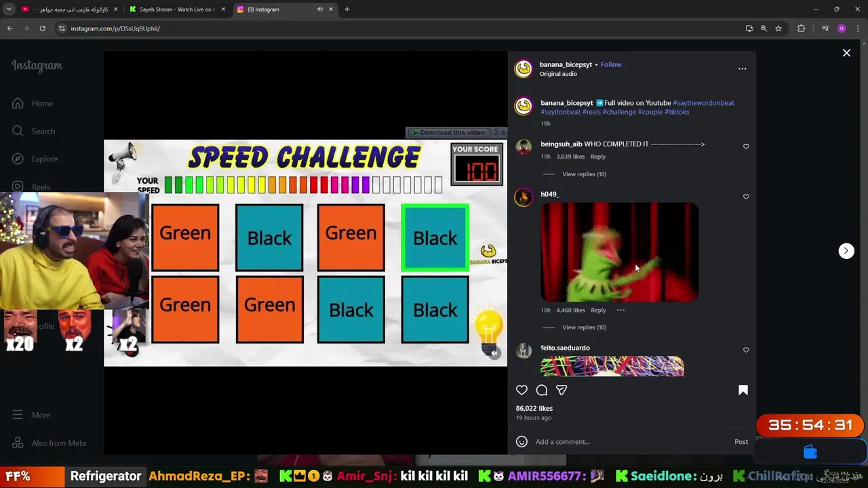The width and height of the screenshot is (868, 488).
Task: Reload the Instagram page
Action: pos(42,28)
